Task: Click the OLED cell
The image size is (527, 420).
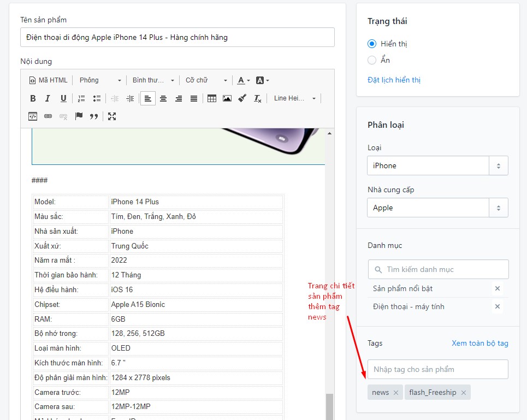Action: [196, 348]
